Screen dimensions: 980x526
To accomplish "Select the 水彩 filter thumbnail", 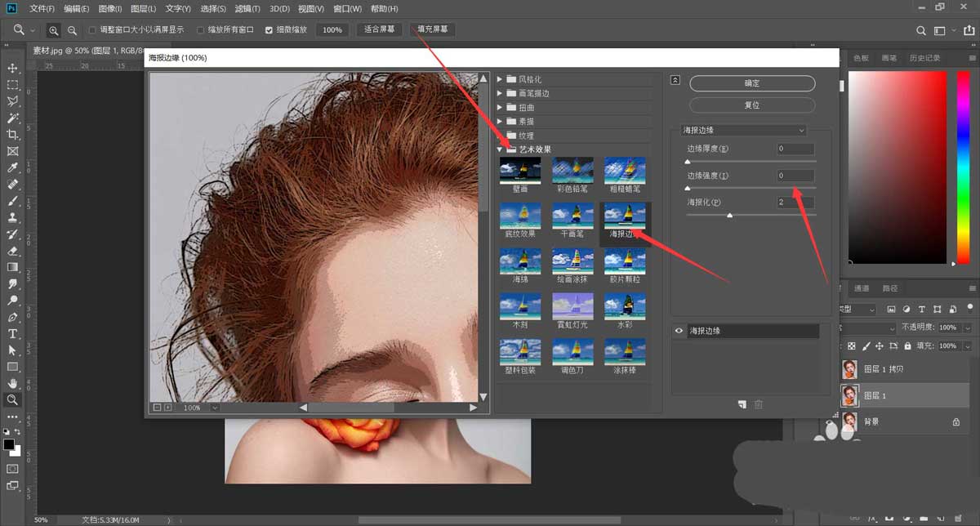I will (x=625, y=307).
